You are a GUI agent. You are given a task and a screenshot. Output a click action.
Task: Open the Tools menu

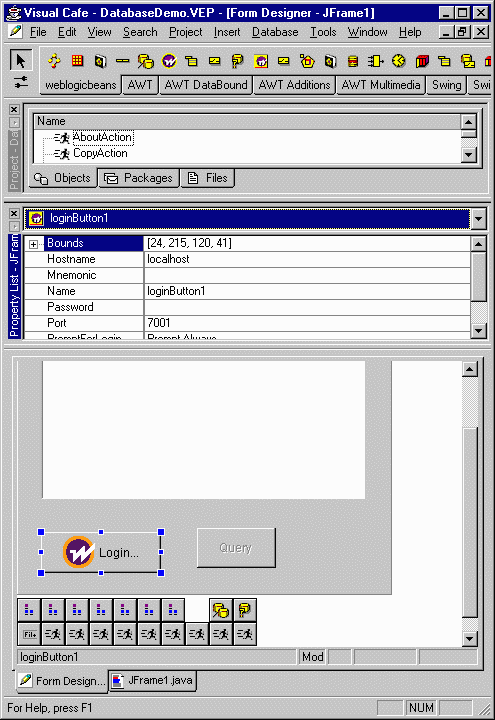click(x=323, y=32)
